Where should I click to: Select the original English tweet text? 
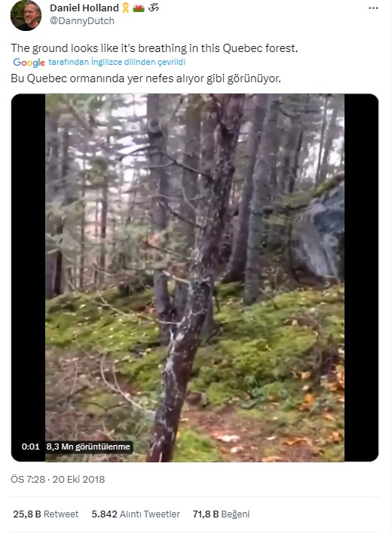pyautogui.click(x=154, y=48)
